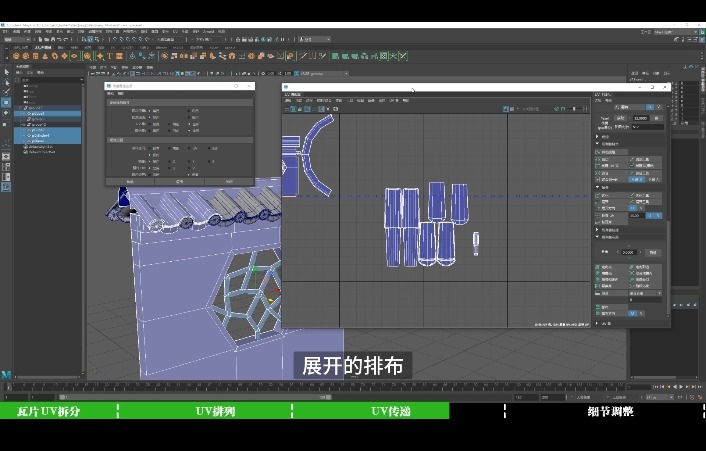This screenshot has height=451, width=706.
Task: Pick the Paint selection tool in toolbox
Action: [x=6, y=93]
